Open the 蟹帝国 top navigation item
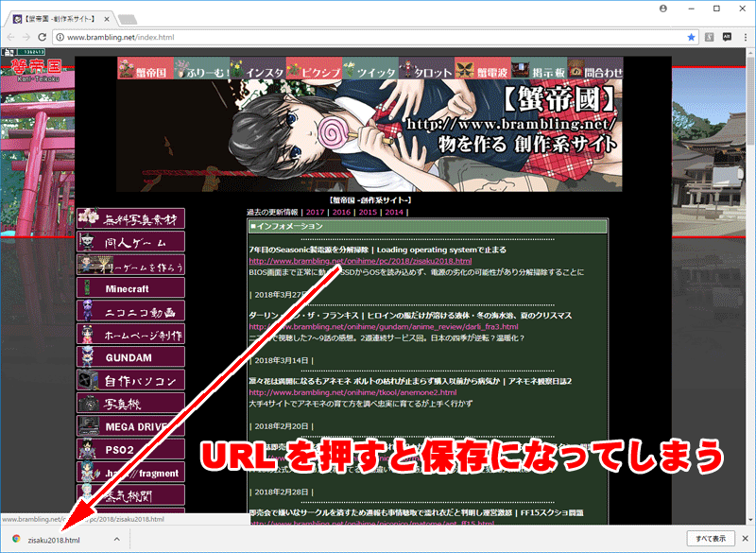Viewport: 756px width, 553px height. (x=146, y=68)
